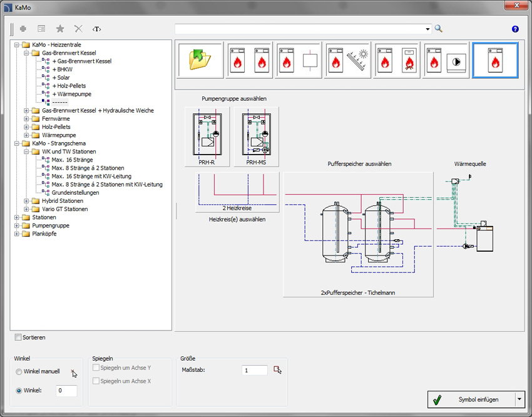Open the search combo box dropdown arrow
532x417 pixels.
(x=427, y=29)
